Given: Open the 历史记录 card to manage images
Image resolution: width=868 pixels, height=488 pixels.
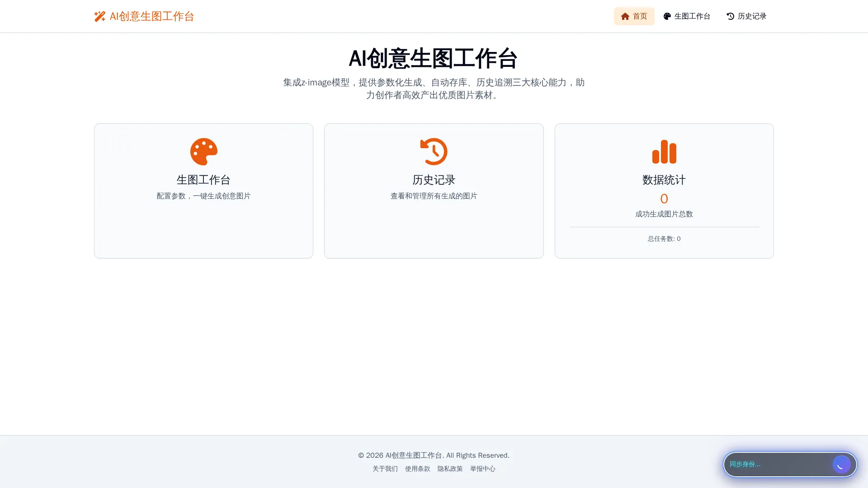Looking at the screenshot, I should point(434,191).
